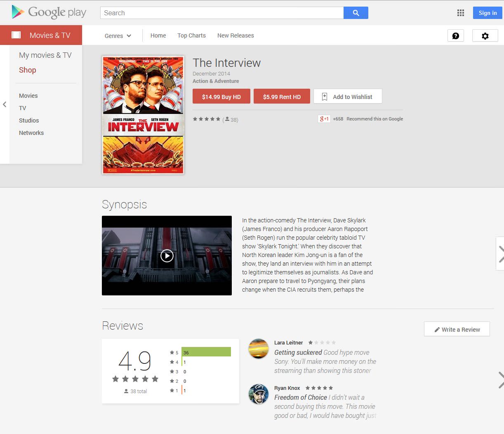Click the Ryan Knox reviewer name
Screen dimensions: 504x434
coord(287,388)
